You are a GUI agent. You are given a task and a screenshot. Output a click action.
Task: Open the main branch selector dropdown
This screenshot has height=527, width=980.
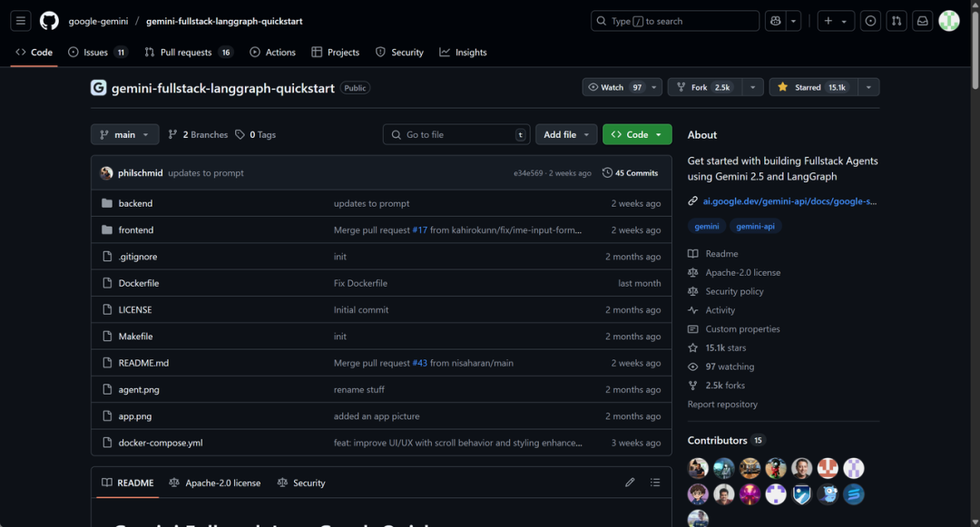click(125, 135)
